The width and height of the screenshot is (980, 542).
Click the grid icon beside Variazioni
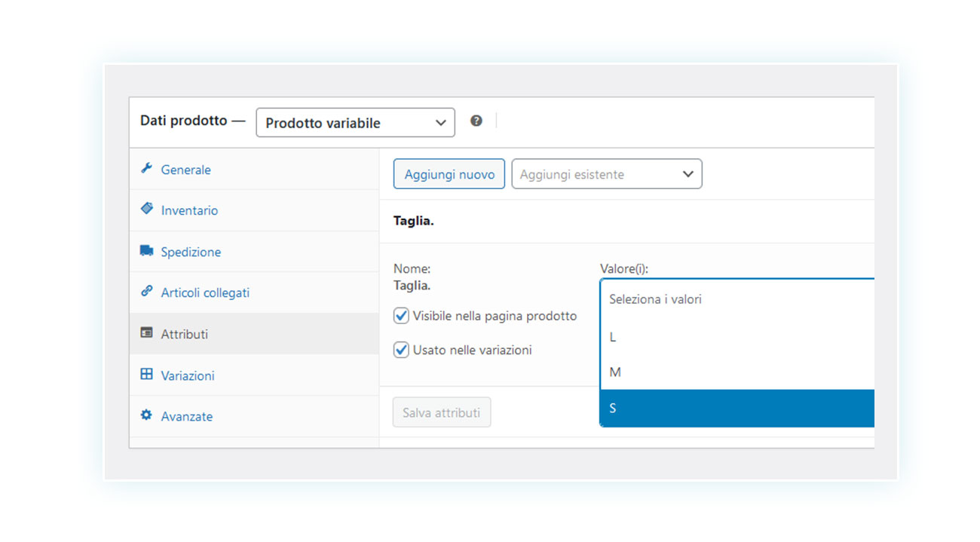146,375
